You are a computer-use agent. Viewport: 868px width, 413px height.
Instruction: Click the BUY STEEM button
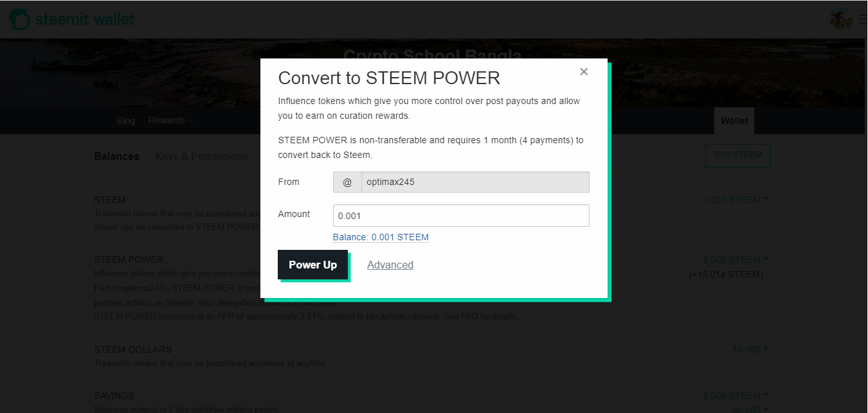coord(738,155)
